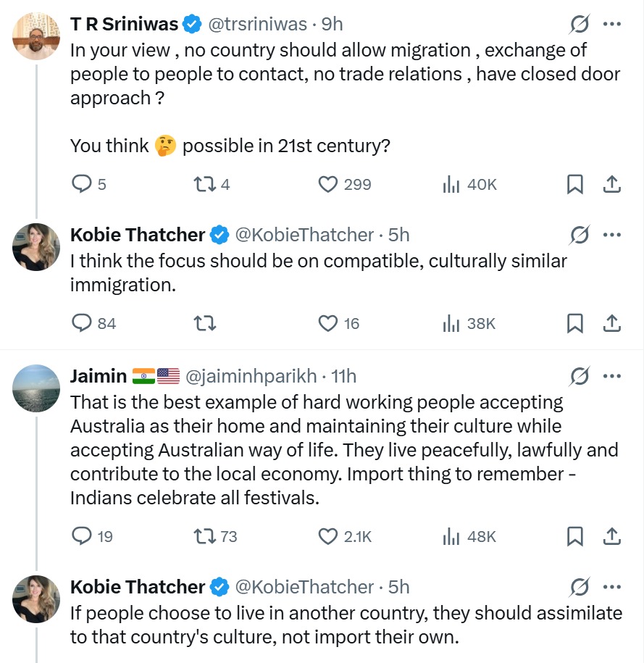The width and height of the screenshot is (644, 663).
Task: Open more options on Kobie's first tweet
Action: coord(612,235)
